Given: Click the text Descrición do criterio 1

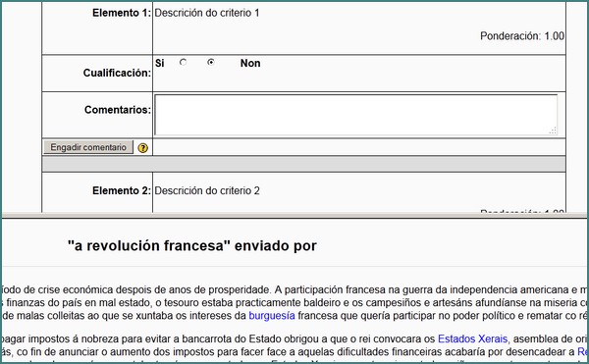Looking at the screenshot, I should click(207, 13).
